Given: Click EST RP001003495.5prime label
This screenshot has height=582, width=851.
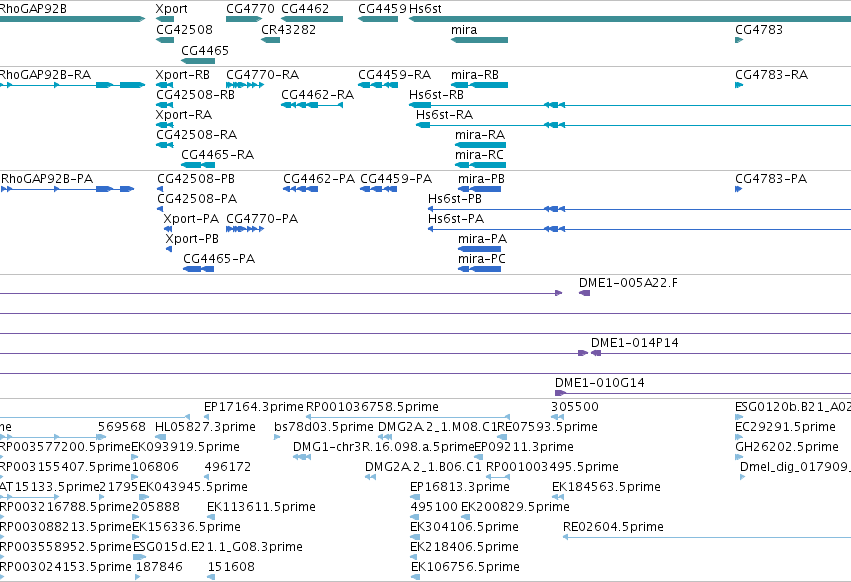Looking at the screenshot, I should 552,467.
